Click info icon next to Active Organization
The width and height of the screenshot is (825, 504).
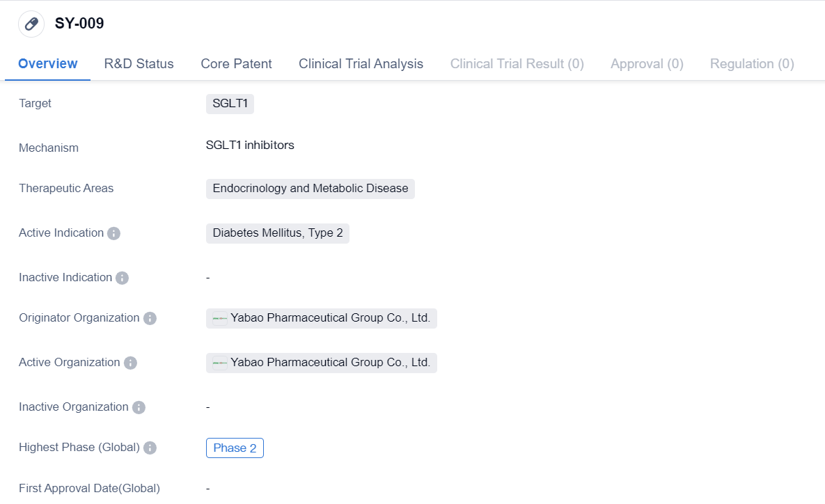pyautogui.click(x=130, y=363)
